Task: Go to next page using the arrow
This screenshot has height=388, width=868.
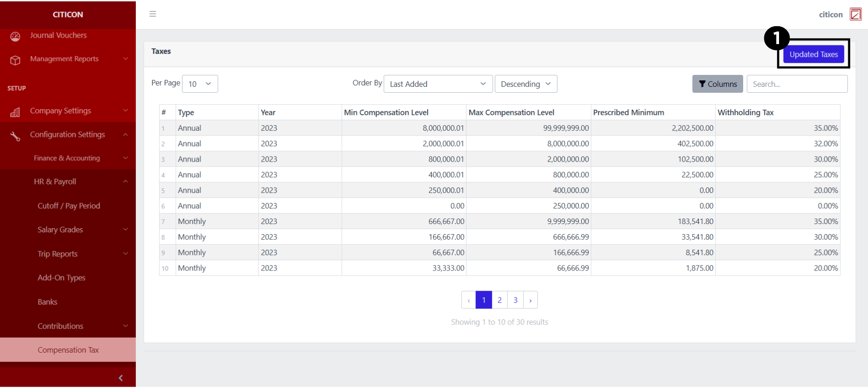Action: (530, 300)
